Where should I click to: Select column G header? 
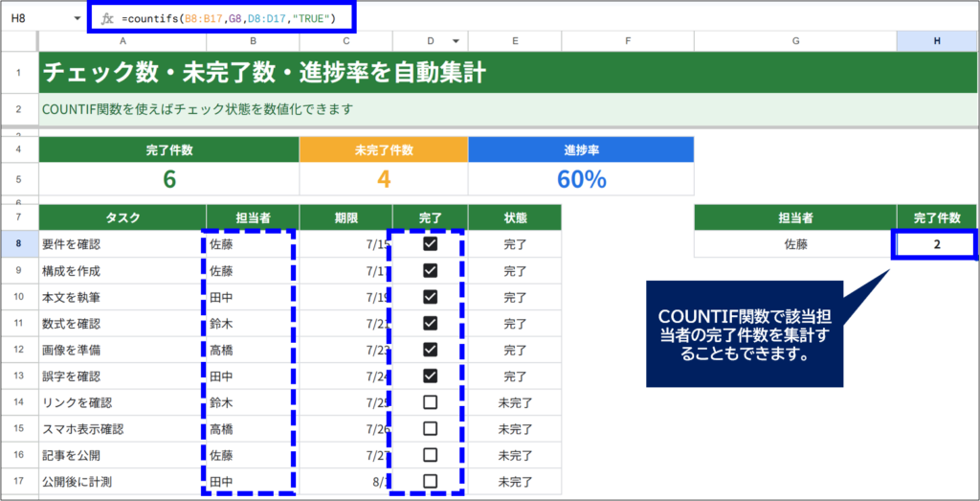(x=795, y=40)
